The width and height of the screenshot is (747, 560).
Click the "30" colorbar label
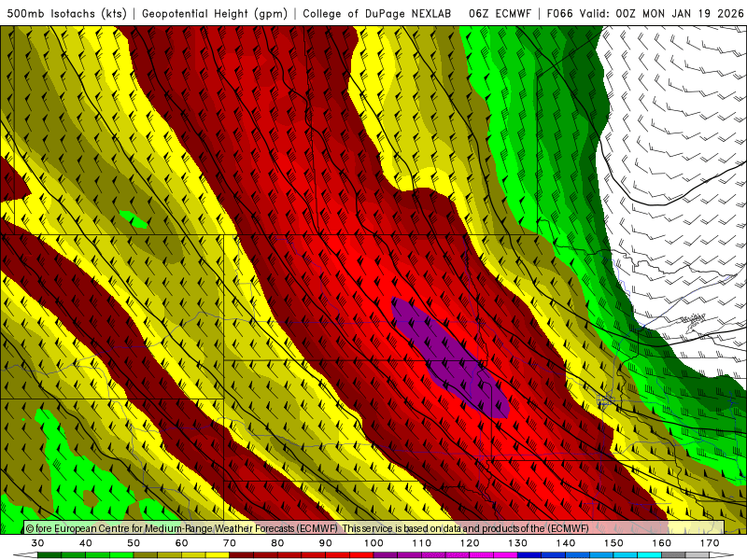pos(37,543)
